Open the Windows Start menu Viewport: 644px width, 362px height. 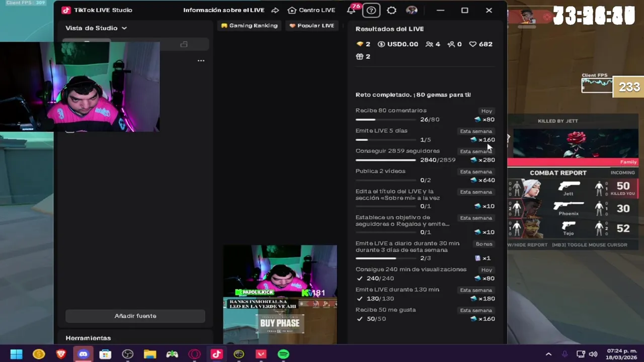coord(16,354)
